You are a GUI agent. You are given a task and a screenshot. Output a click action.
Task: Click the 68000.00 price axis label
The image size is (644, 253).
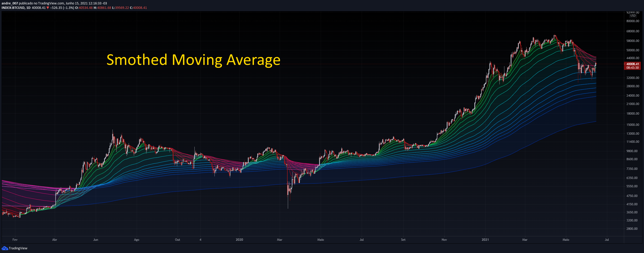coord(633,31)
